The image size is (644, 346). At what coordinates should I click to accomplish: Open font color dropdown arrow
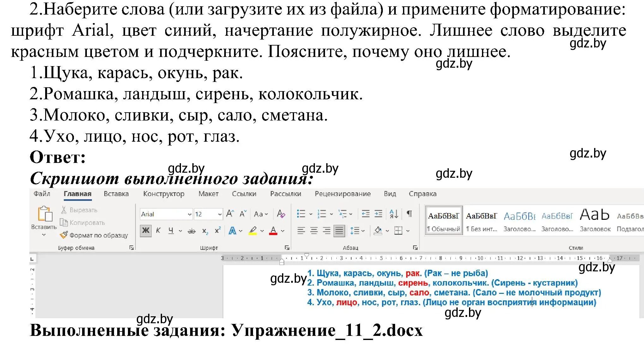283,231
